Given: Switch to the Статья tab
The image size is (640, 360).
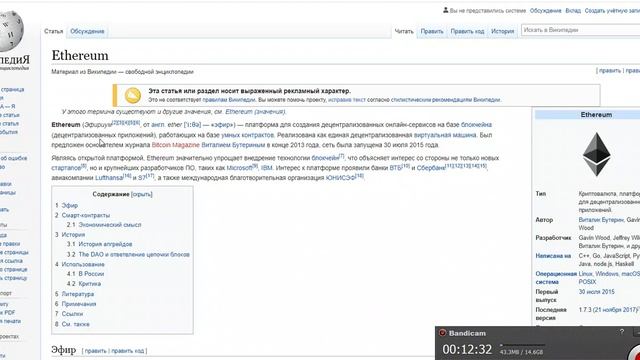Looking at the screenshot, I should [53, 31].
